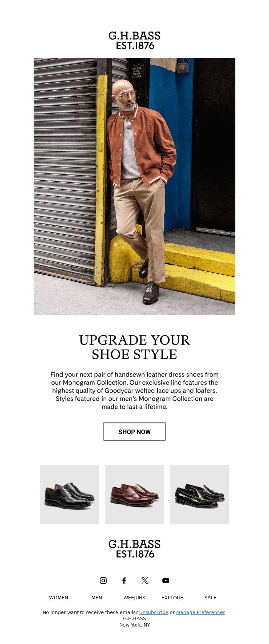Click the G.H.BASS logo at top

click(134, 40)
